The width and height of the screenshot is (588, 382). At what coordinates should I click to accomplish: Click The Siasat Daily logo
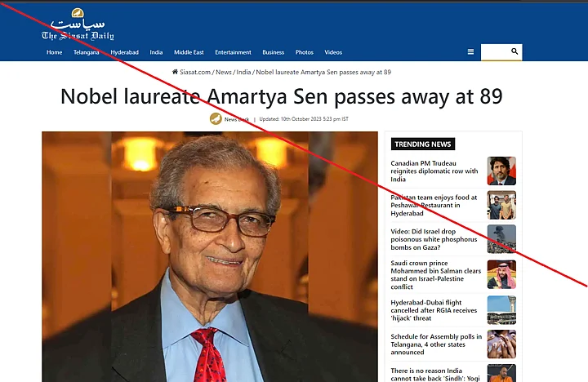(78, 24)
